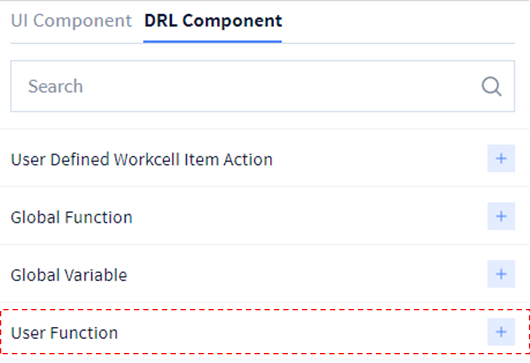The image size is (530, 363).
Task: Click the plus icon beside User Function
Action: click(x=501, y=332)
